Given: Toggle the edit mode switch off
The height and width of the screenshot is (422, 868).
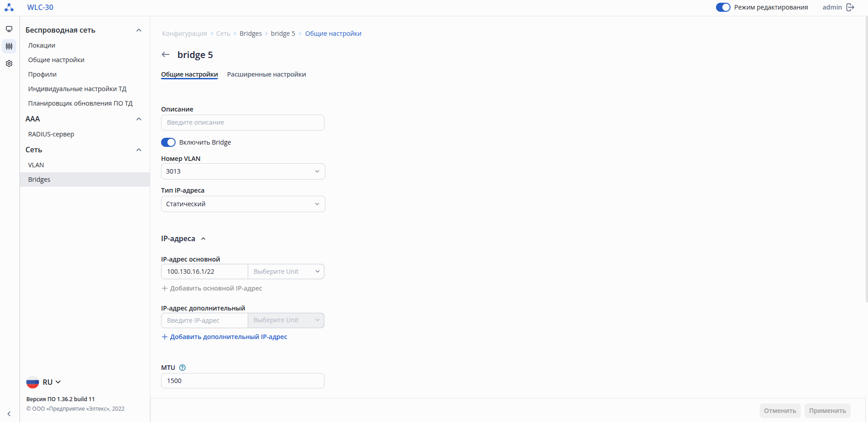Looking at the screenshot, I should coord(723,7).
